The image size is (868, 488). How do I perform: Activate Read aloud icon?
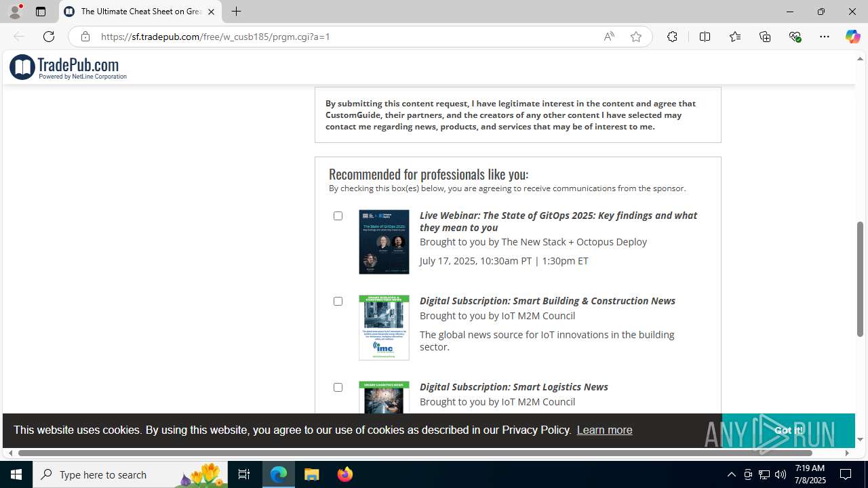coord(609,37)
